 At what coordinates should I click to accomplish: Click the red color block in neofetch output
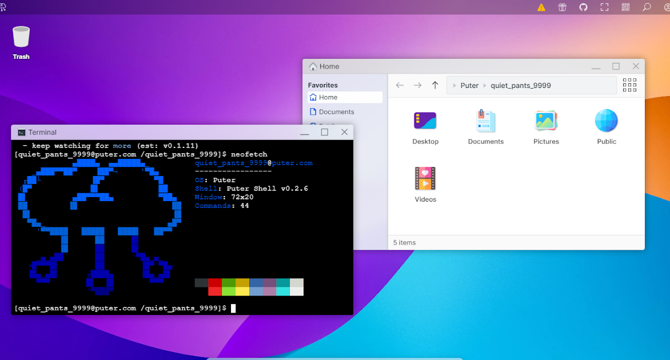pos(215,283)
